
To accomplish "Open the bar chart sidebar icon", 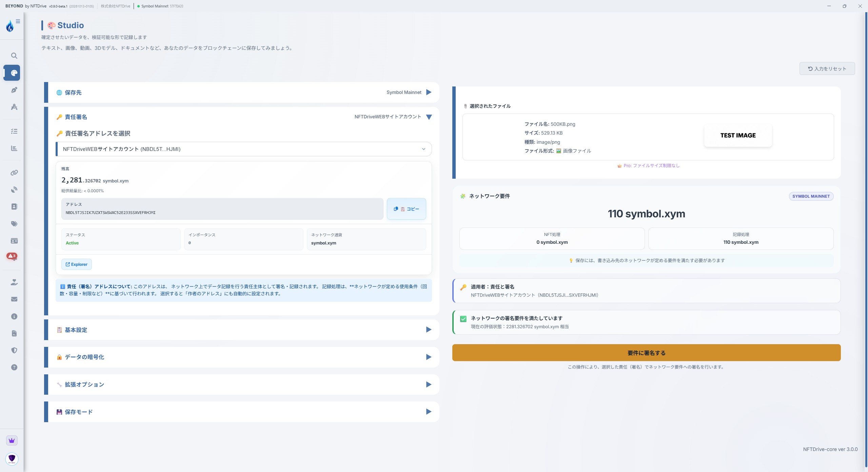I will pos(14,148).
